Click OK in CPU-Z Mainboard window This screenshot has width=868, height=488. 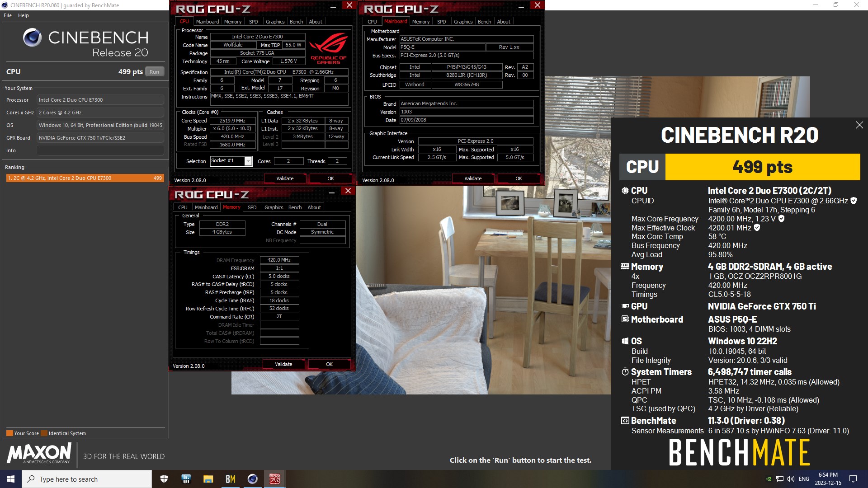point(519,178)
